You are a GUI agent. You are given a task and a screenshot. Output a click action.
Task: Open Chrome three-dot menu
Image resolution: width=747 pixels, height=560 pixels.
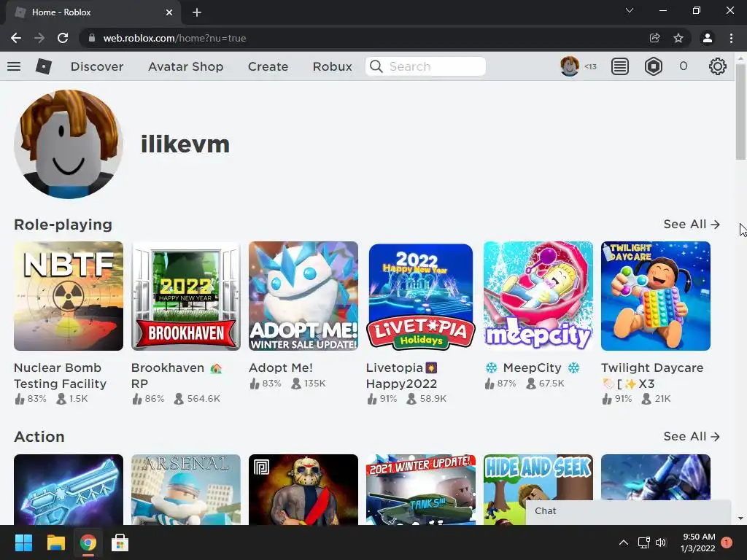[x=731, y=38]
